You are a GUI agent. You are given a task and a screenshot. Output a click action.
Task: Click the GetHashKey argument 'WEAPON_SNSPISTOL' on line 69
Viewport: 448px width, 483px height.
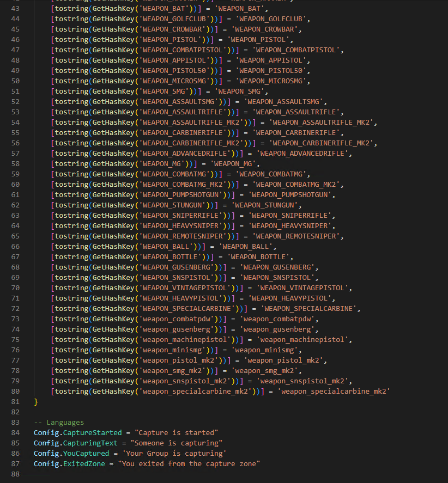tap(177, 278)
